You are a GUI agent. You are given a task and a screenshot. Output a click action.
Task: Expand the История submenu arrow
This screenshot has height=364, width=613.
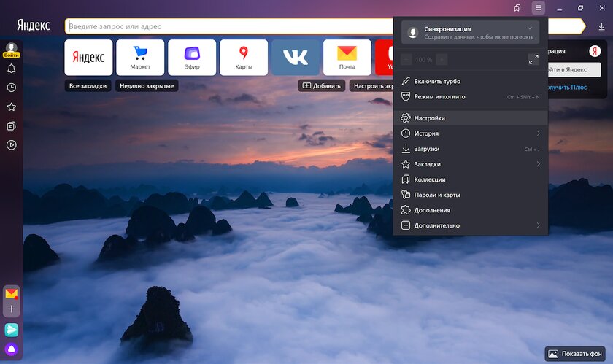(539, 133)
